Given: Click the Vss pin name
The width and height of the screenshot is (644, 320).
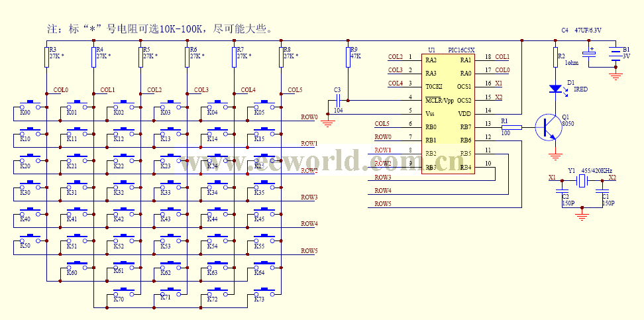Looking at the screenshot, I should (429, 114).
